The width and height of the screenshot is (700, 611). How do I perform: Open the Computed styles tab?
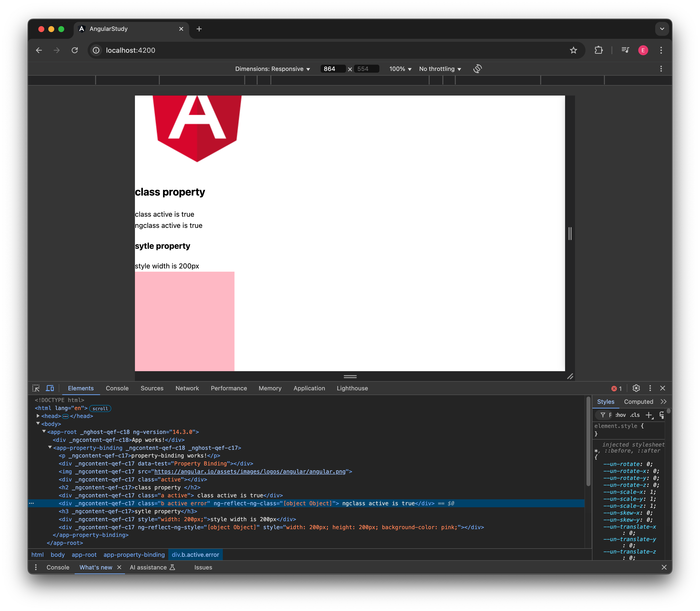pyautogui.click(x=638, y=402)
